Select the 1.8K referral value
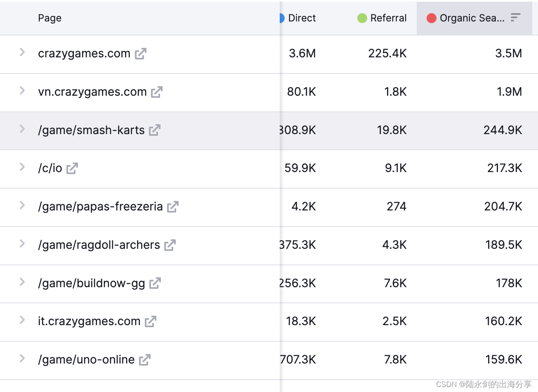 pos(396,92)
